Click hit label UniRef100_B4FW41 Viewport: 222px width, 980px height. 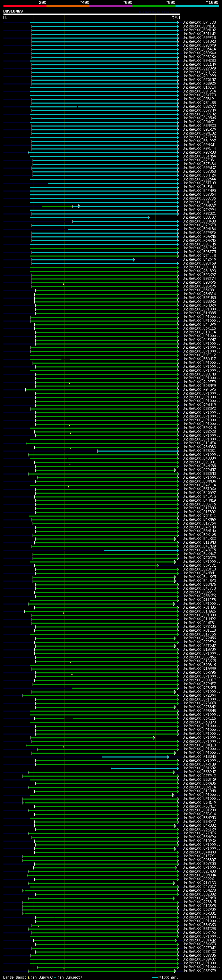(199, 187)
